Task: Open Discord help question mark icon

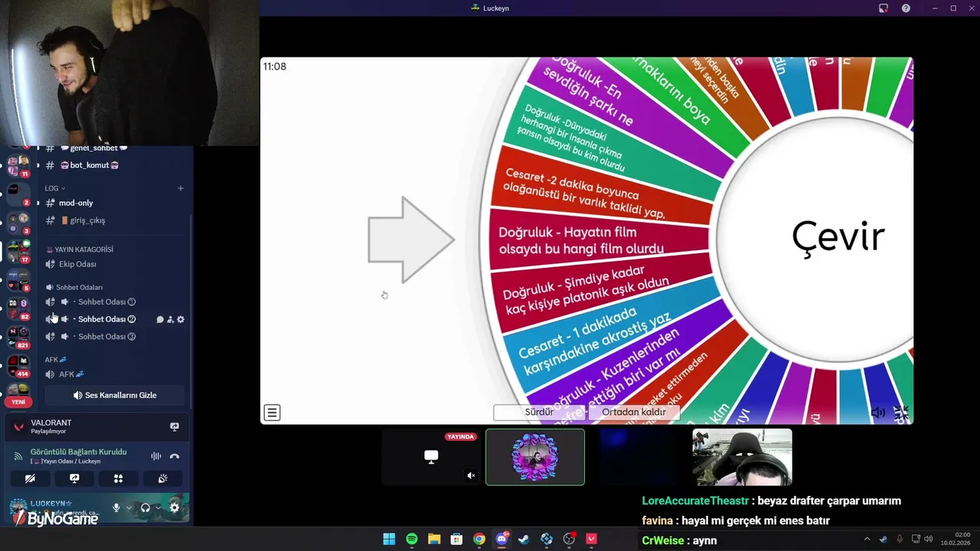Action: tap(906, 8)
